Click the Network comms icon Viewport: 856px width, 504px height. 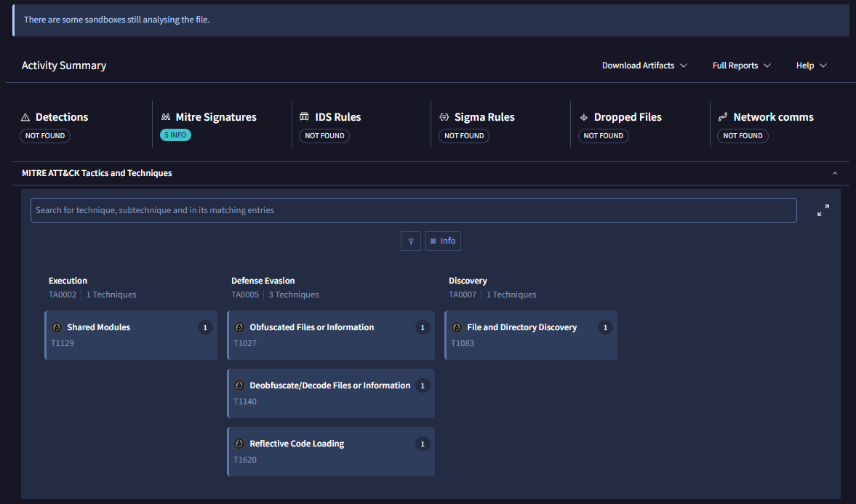tap(723, 117)
